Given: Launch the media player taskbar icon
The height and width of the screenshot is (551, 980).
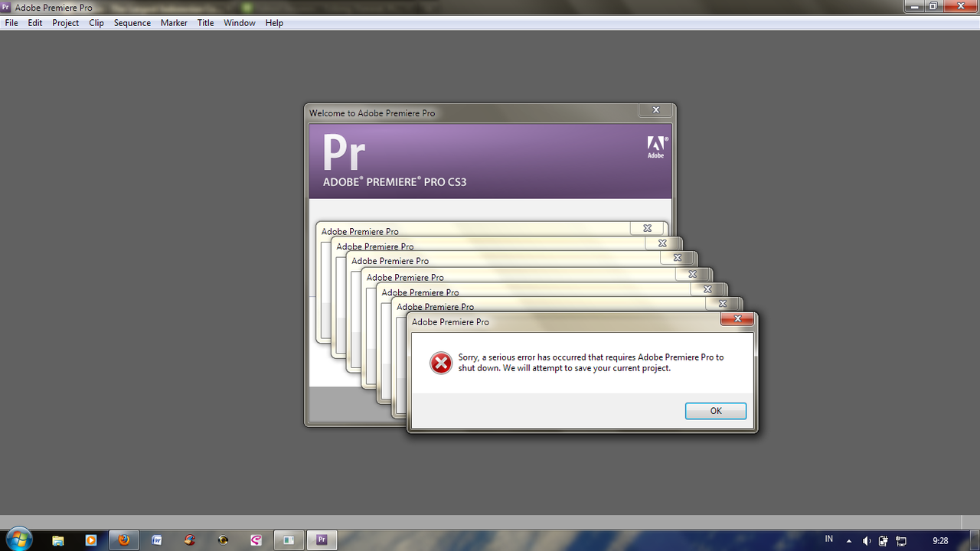Looking at the screenshot, I should tap(91, 540).
